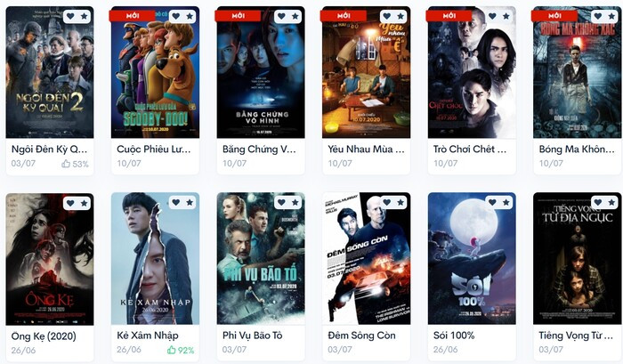Click the 53% thumbs-up rating icon
623x364 pixels.
[x=66, y=164]
